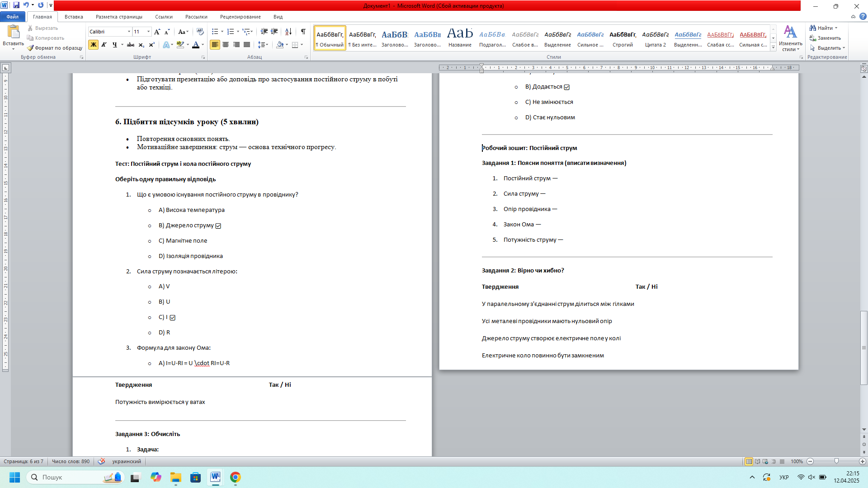Open the Вставка ribbon tab

74,17
